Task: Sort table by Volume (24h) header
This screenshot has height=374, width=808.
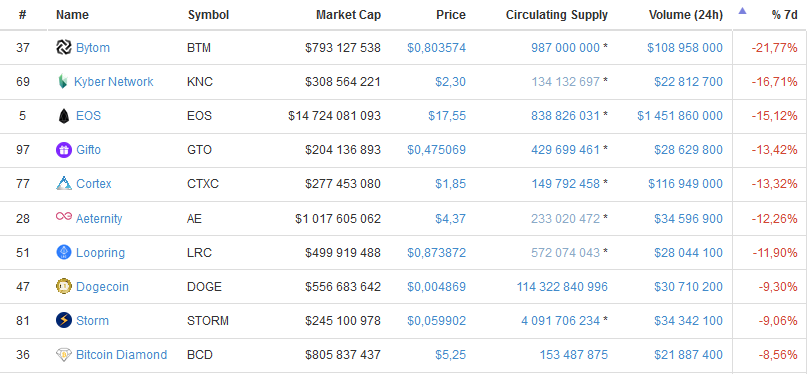Action: [686, 15]
